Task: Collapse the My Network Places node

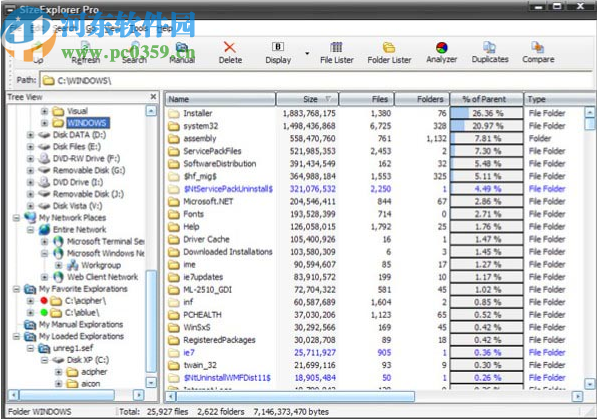Action: point(16,217)
